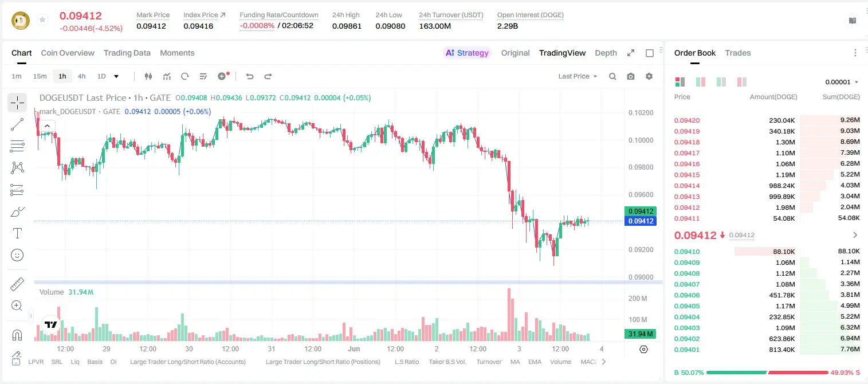Show only sell orders in order book
The height and width of the screenshot is (384, 868).
point(742,82)
